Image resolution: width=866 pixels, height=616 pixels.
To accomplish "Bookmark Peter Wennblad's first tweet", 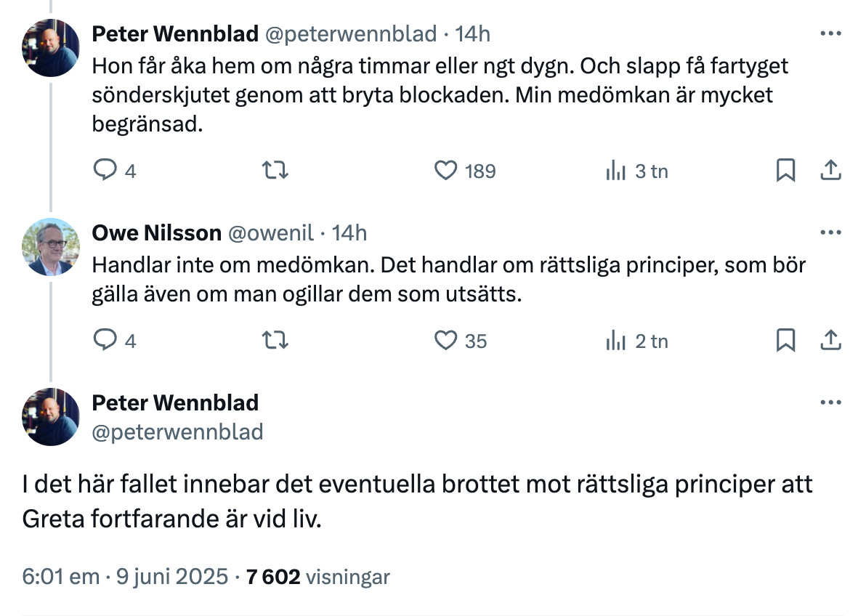I will (x=785, y=170).
